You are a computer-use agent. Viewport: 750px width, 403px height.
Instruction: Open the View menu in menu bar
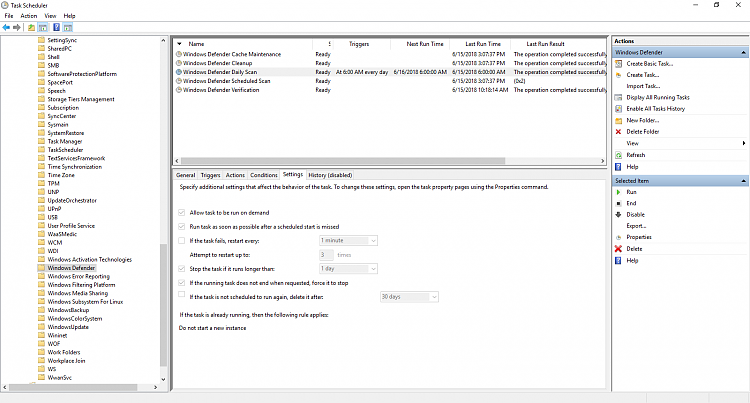click(x=50, y=16)
